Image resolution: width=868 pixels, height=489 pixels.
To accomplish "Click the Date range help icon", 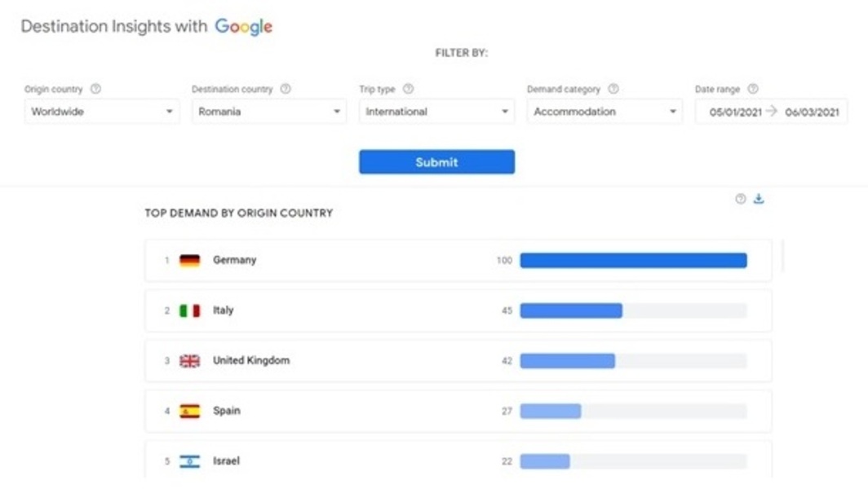I will tap(753, 89).
